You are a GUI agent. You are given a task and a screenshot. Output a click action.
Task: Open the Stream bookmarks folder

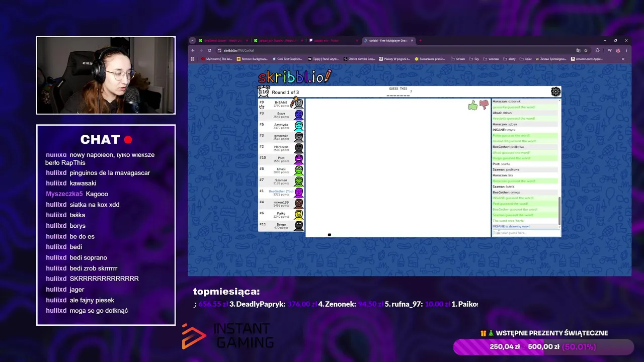coord(458,59)
